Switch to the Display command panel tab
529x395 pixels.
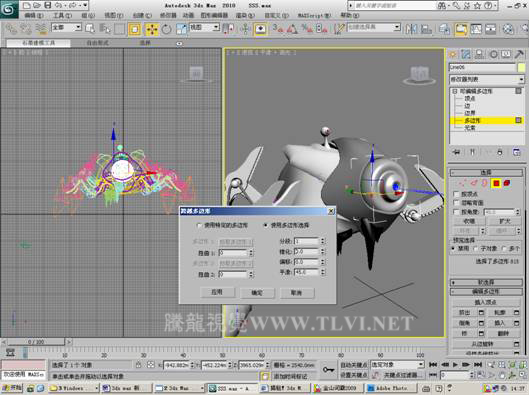click(x=506, y=54)
